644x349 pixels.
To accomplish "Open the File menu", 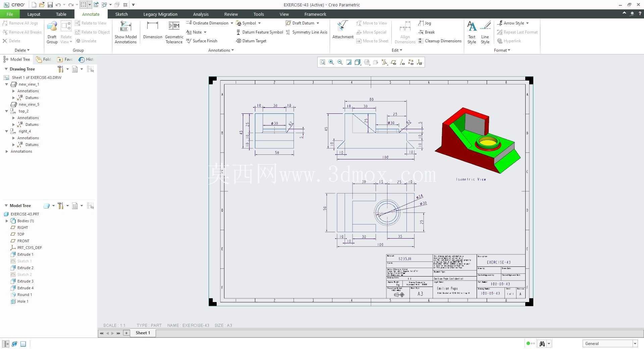I will click(10, 14).
